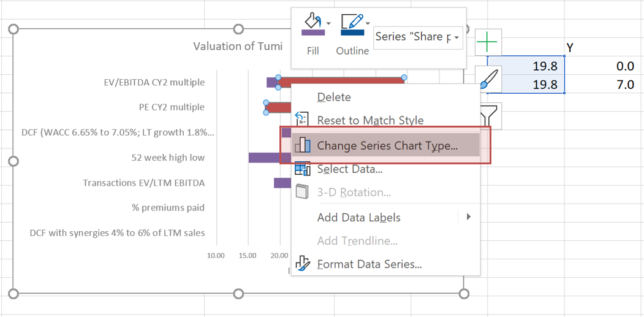Click the Valuation of Tumi chart title
The width and height of the screenshot is (644, 317).
coord(238,46)
